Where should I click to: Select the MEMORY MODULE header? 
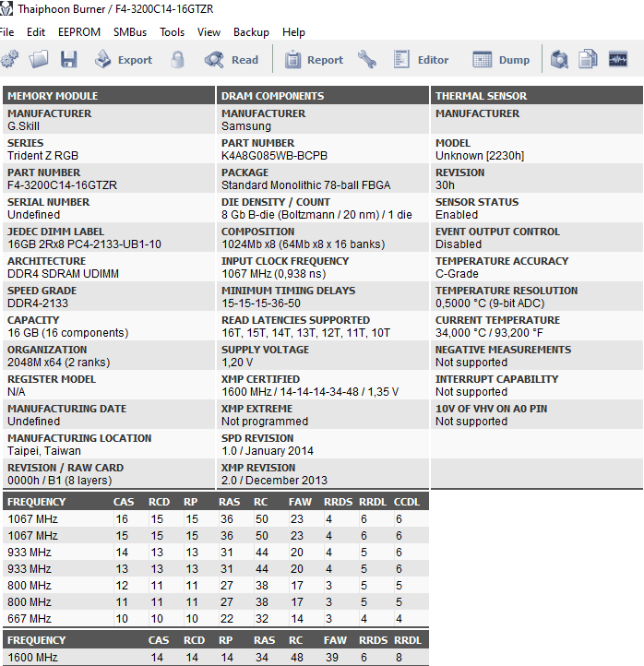(x=109, y=96)
